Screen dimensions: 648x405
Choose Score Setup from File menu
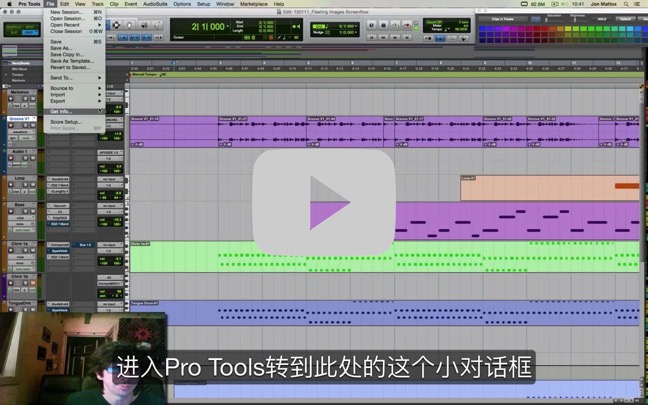pyautogui.click(x=74, y=122)
